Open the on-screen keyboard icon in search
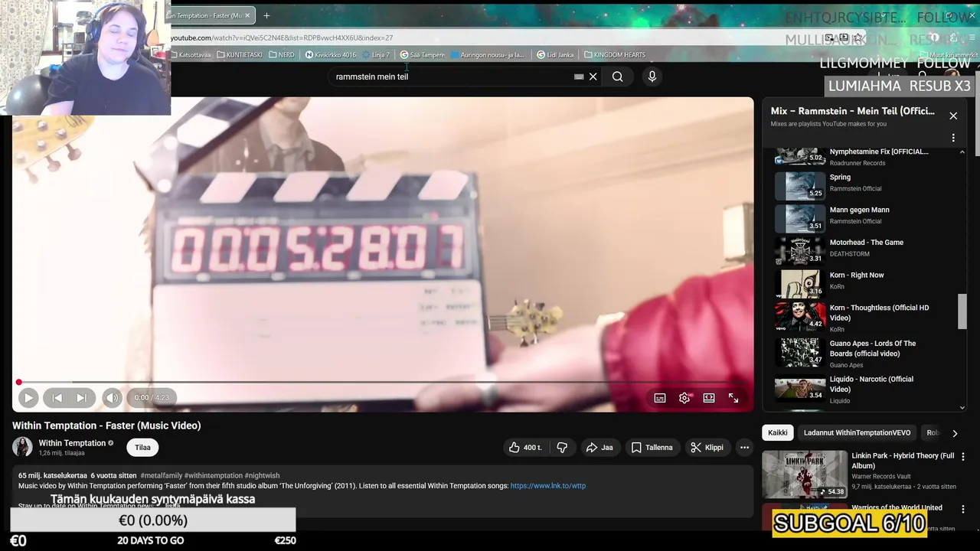Image resolution: width=980 pixels, height=551 pixels. tap(579, 77)
